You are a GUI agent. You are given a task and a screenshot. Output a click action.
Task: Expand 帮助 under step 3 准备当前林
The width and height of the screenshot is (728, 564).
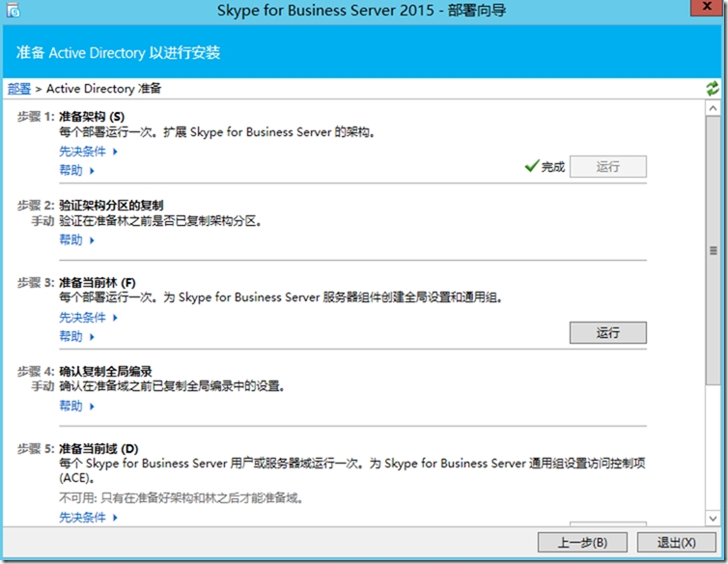tap(76, 336)
